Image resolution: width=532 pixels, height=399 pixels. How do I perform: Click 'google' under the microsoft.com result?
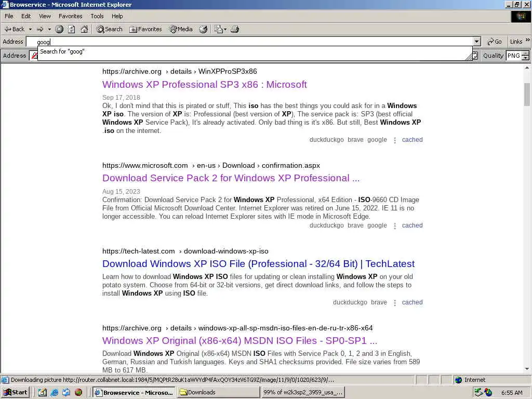(x=377, y=225)
